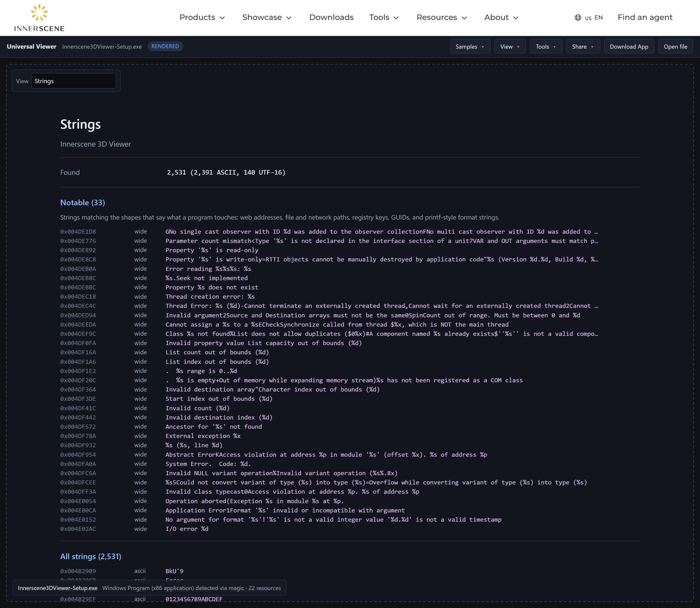Click "Ancestor for '%s' not found"
Viewport: 700px width, 608px height.
click(214, 427)
